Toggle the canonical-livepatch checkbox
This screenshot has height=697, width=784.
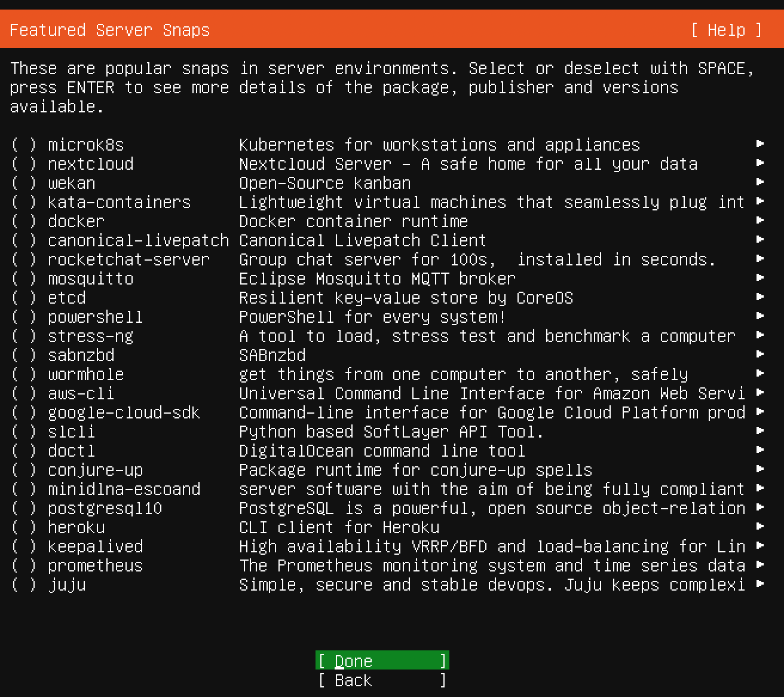coord(24,240)
